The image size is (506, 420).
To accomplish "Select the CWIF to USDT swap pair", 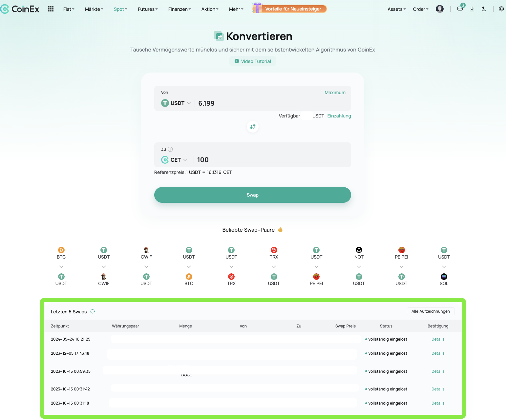I will 146,266.
